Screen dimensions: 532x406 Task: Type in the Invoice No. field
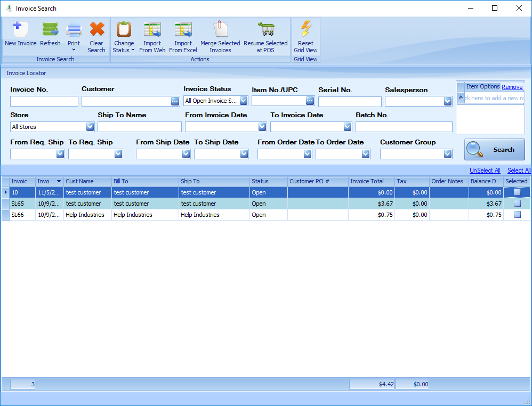click(x=44, y=100)
